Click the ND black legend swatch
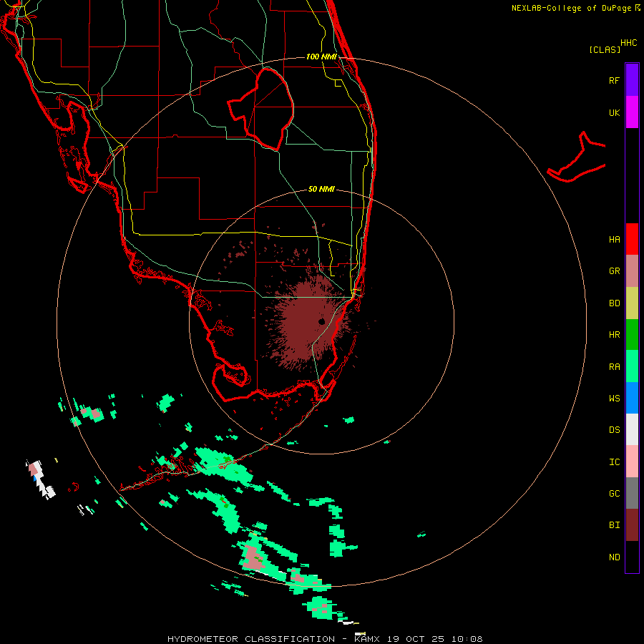Viewport: 644px width, 644px height. [x=632, y=557]
